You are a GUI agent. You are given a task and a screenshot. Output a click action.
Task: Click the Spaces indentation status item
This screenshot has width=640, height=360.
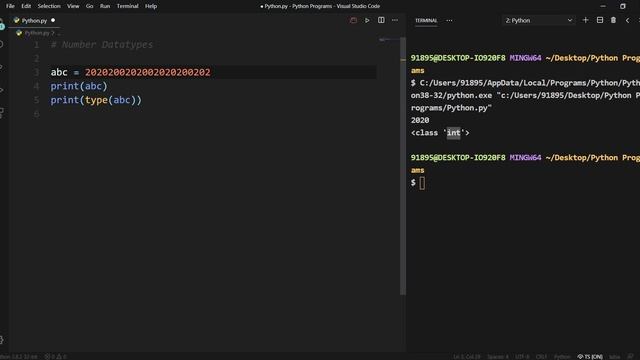tap(498, 357)
